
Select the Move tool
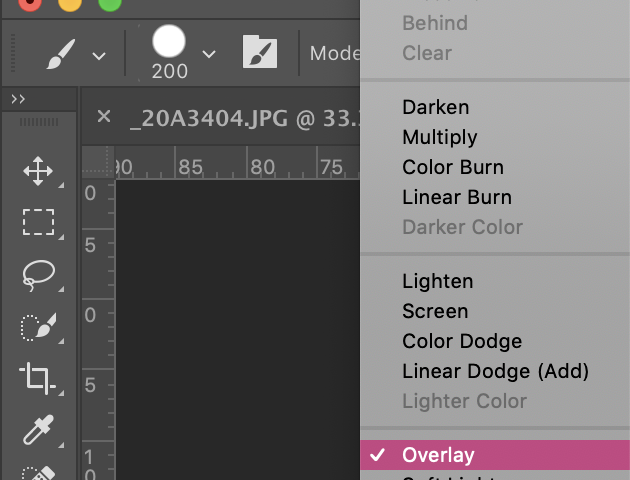[x=38, y=171]
